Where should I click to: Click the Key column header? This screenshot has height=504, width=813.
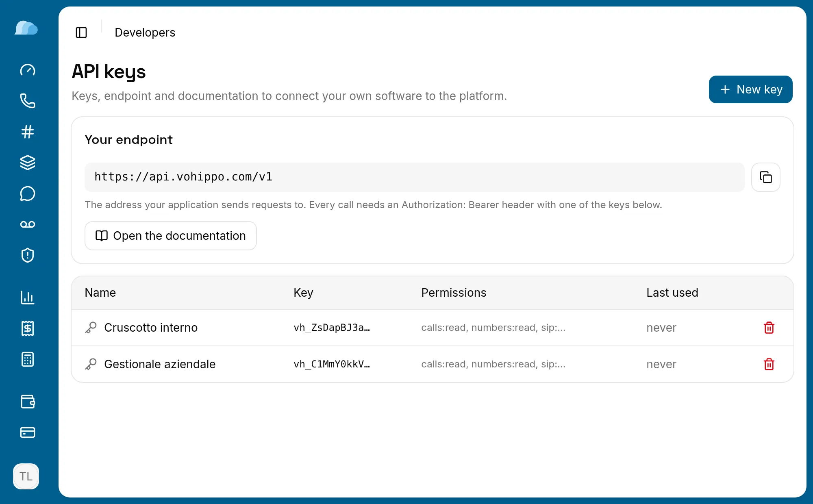tap(303, 293)
